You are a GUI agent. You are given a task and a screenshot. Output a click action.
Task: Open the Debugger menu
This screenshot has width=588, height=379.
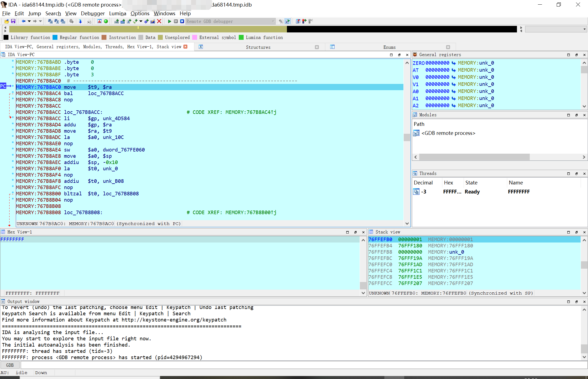[93, 13]
